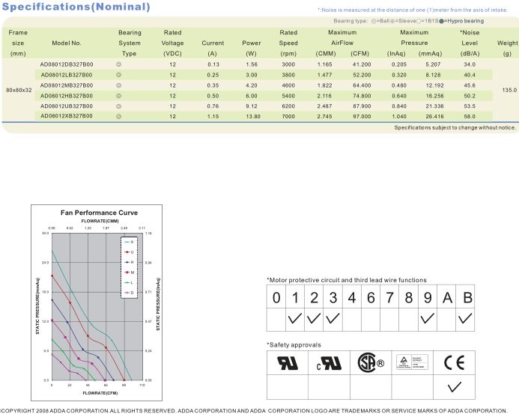Click the L series legend entry

pyautogui.click(x=129, y=283)
